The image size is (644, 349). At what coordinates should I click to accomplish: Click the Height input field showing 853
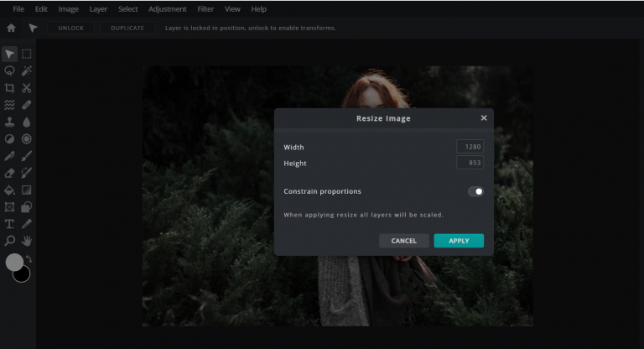(470, 163)
